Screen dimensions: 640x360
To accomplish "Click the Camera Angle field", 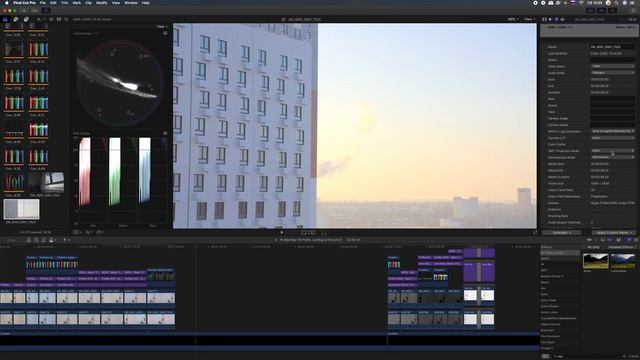I will pyautogui.click(x=613, y=118).
